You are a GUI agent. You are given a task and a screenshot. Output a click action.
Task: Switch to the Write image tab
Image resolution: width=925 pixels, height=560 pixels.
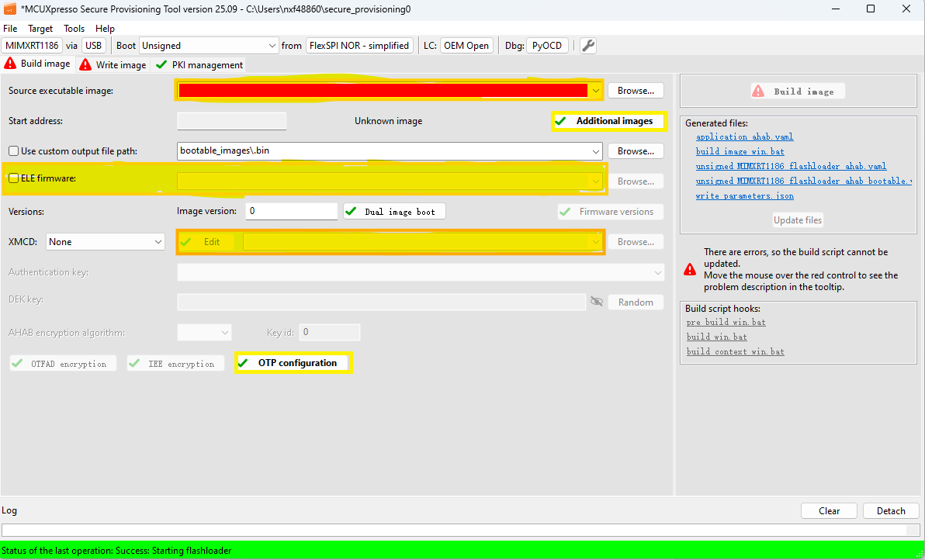pyautogui.click(x=113, y=65)
